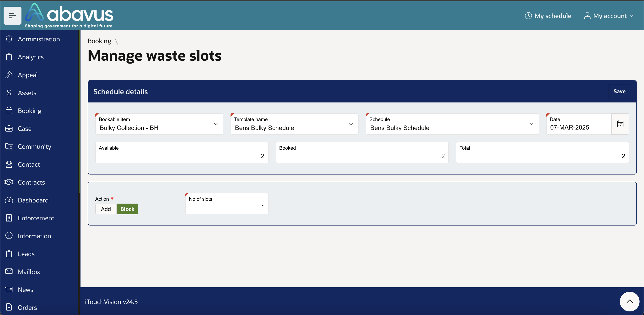Click the scroll-to-top arrow button

coord(629,301)
